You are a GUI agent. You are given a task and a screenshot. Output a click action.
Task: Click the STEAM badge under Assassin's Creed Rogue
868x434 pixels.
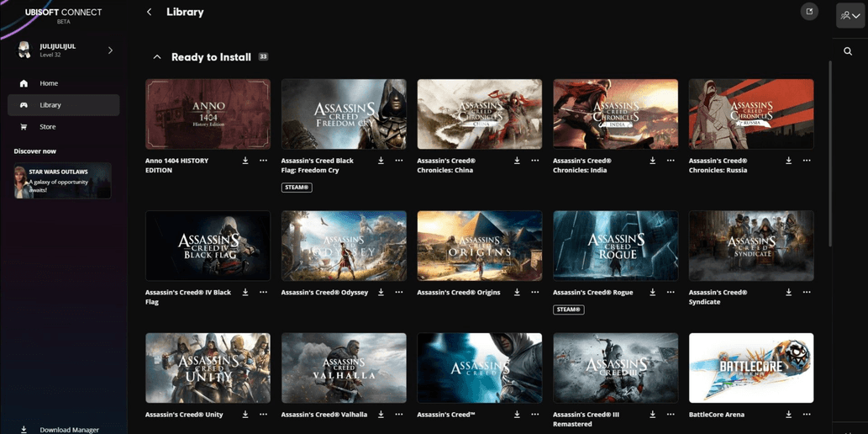point(569,310)
